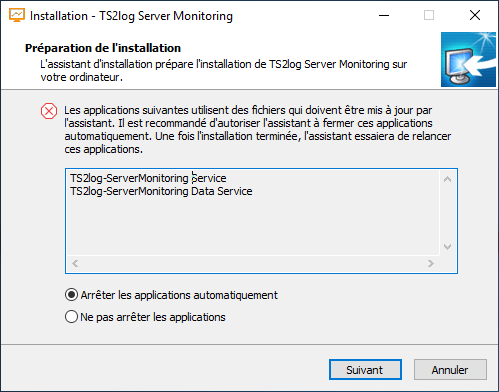This screenshot has height=392, width=499.
Task: Click the list's scroll down arrow
Action: [x=448, y=247]
